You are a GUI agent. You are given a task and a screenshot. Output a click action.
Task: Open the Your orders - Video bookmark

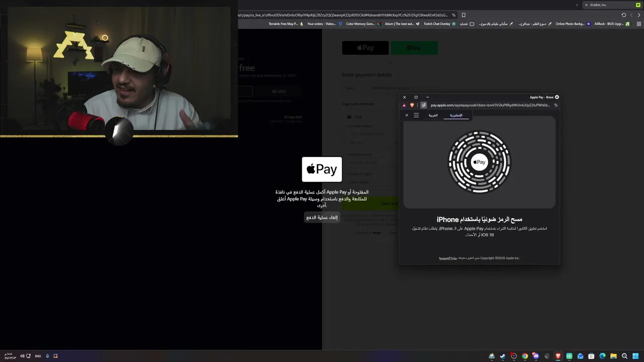click(324, 24)
